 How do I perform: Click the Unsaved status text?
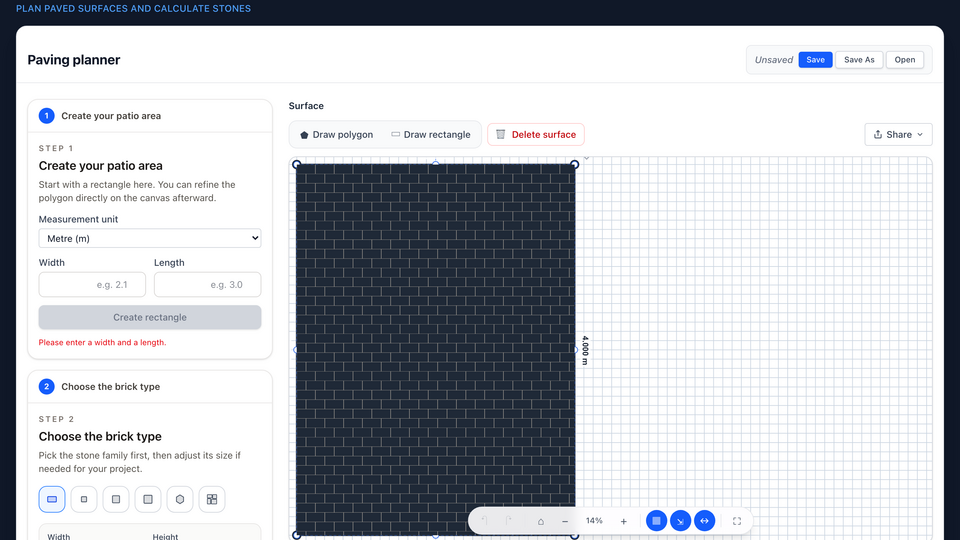[x=774, y=59]
